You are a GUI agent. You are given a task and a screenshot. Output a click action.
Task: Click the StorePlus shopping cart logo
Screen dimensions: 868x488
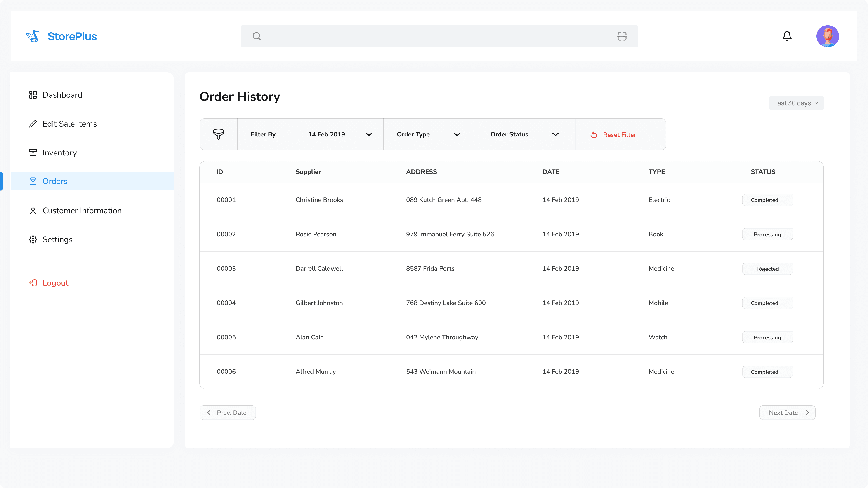[34, 36]
